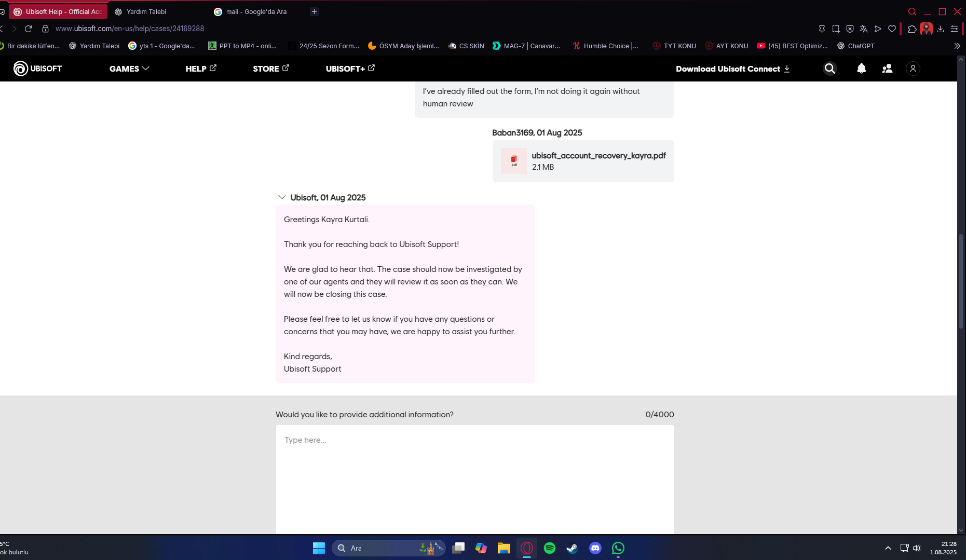
Task: Open the MAG-7 Canavar bookmark
Action: 526,46
